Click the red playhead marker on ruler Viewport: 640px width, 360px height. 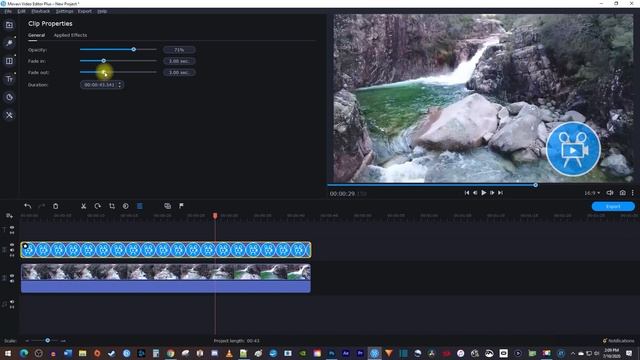pos(215,216)
